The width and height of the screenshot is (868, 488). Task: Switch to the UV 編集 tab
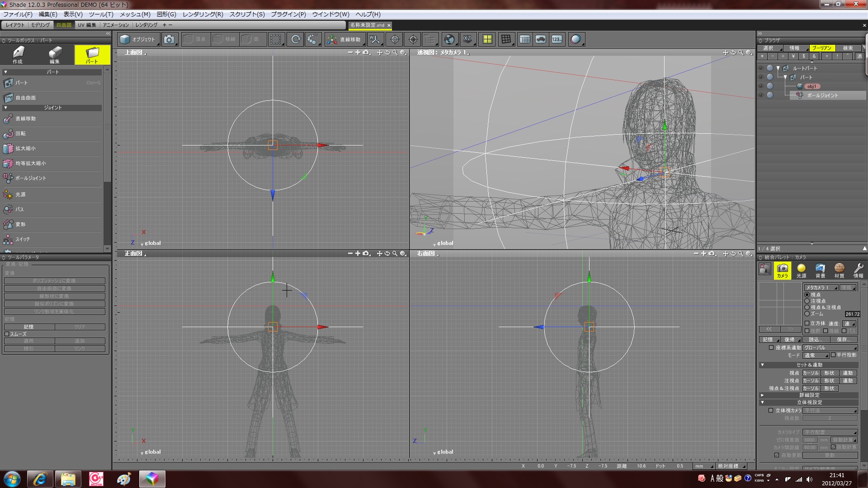pyautogui.click(x=86, y=25)
